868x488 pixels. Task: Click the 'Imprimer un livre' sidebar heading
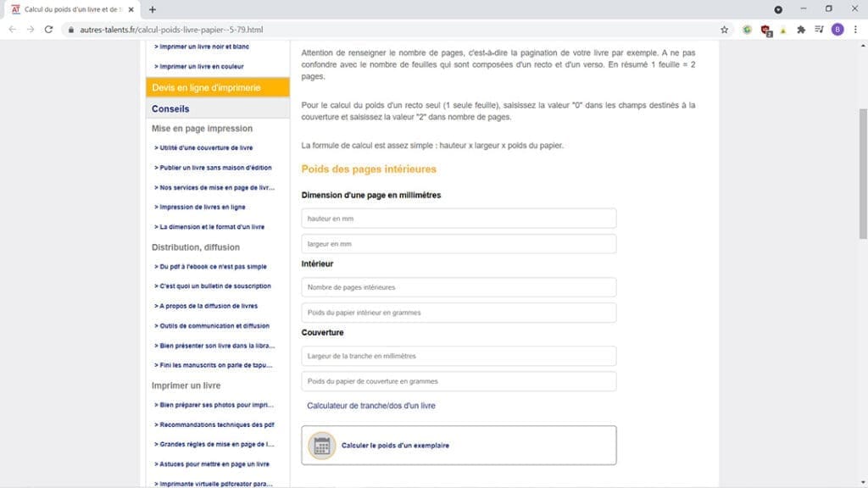point(186,385)
